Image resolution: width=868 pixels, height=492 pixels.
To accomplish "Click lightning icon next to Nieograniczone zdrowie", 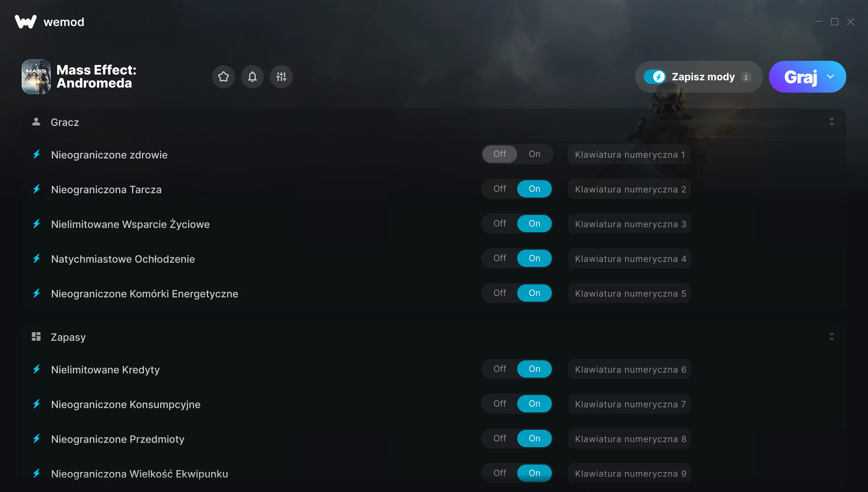I will coord(37,154).
